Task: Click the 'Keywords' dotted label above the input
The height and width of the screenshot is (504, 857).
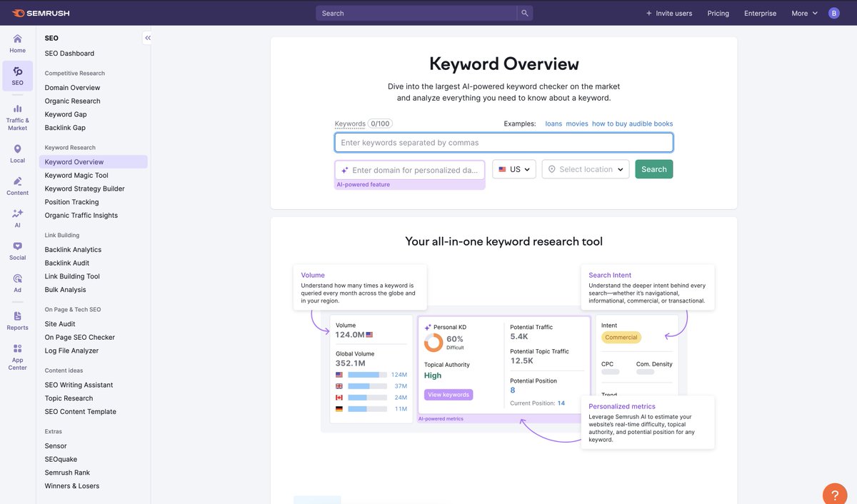Action: click(x=350, y=124)
